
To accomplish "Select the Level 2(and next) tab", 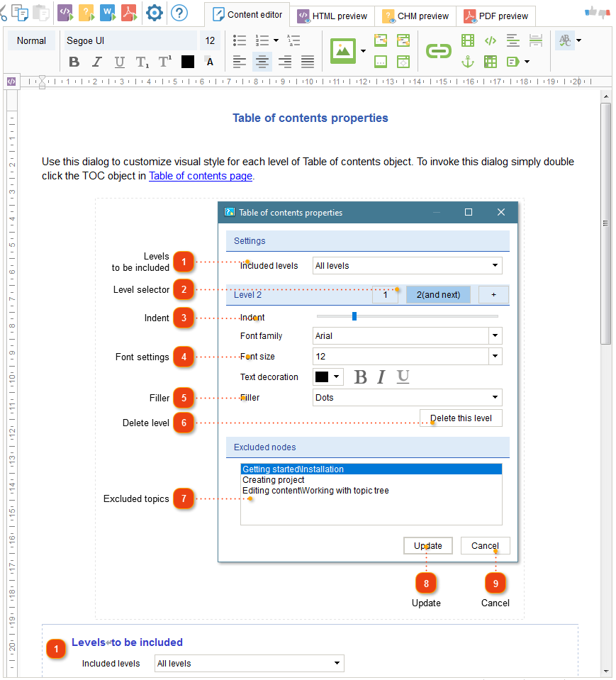I will [438, 294].
